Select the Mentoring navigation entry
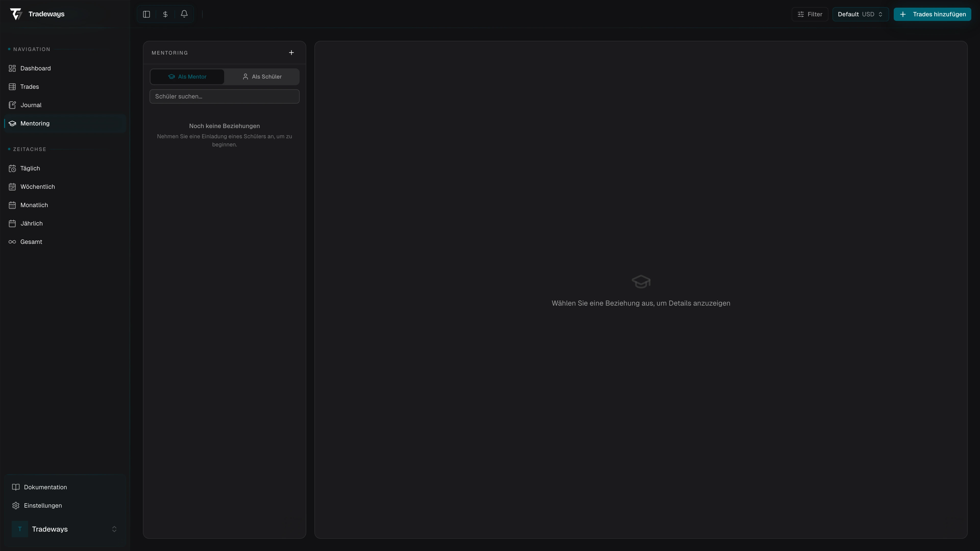This screenshot has width=980, height=551. (x=35, y=123)
